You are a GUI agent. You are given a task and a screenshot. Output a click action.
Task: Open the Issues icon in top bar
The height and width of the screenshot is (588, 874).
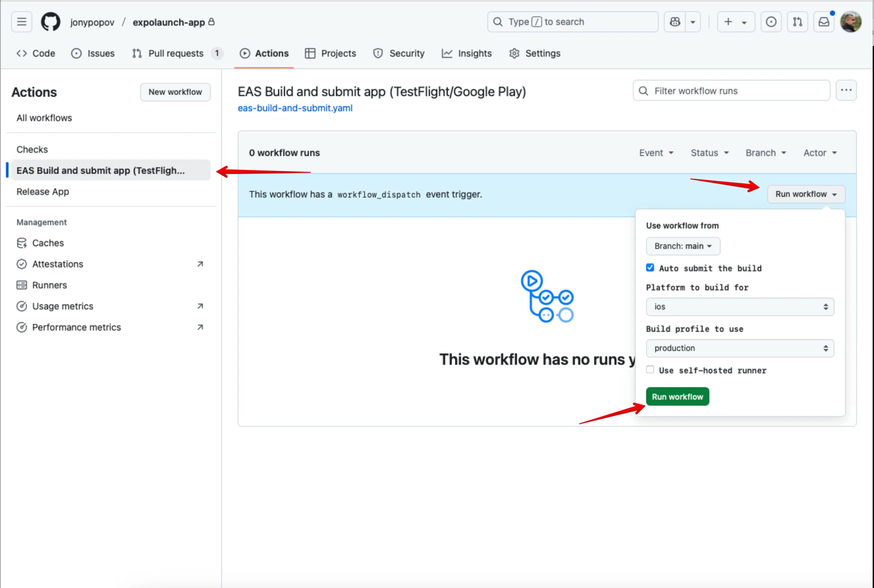771,22
